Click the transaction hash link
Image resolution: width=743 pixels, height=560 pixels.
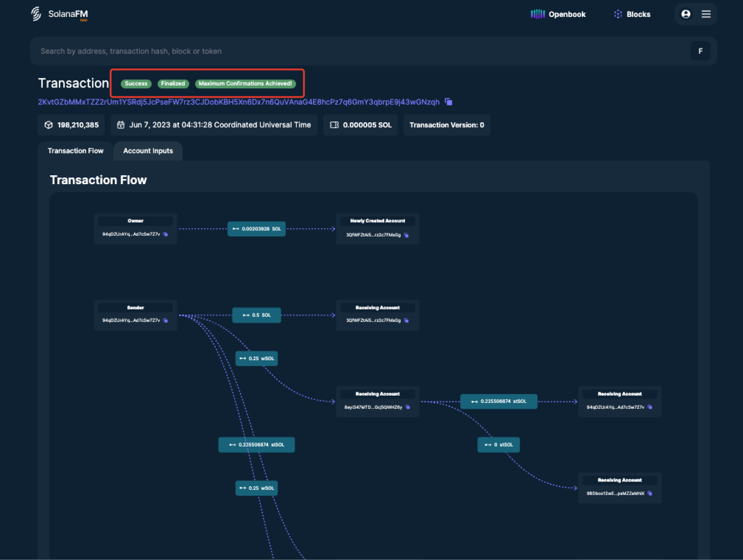click(x=238, y=102)
